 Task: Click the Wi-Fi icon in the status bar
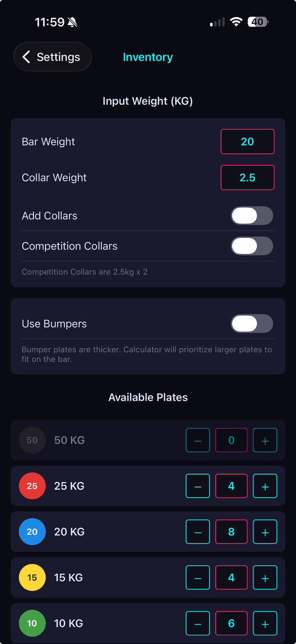pos(236,21)
